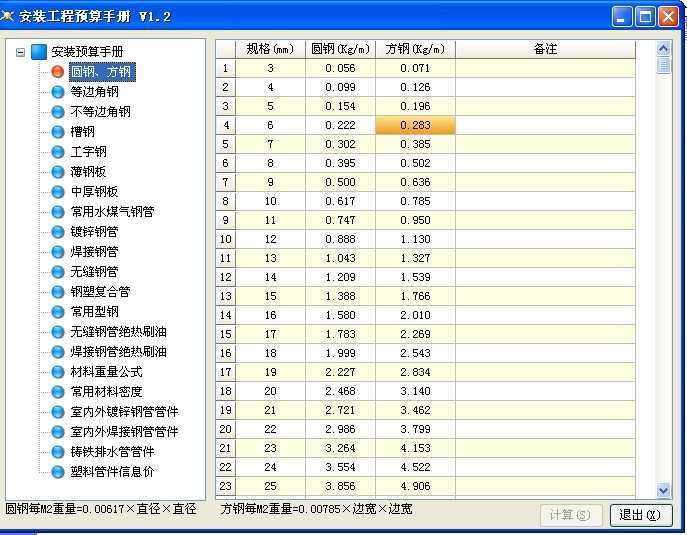The image size is (687, 535).
Task: Click the blue ball icon beside 等边角钢
Action: click(57, 92)
